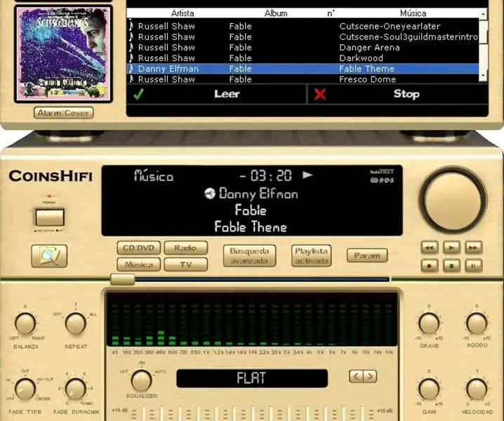504x421 pixels.
Task: Click the Fade Type knob
Action: click(x=25, y=389)
